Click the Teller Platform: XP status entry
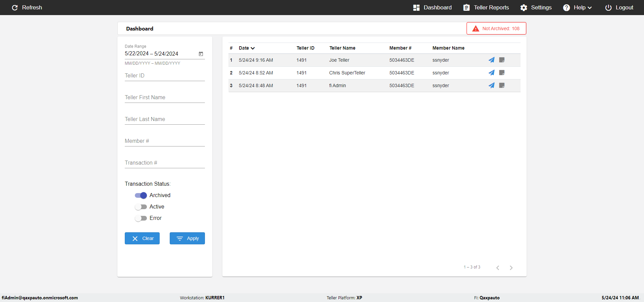This screenshot has height=302, width=644. click(344, 298)
